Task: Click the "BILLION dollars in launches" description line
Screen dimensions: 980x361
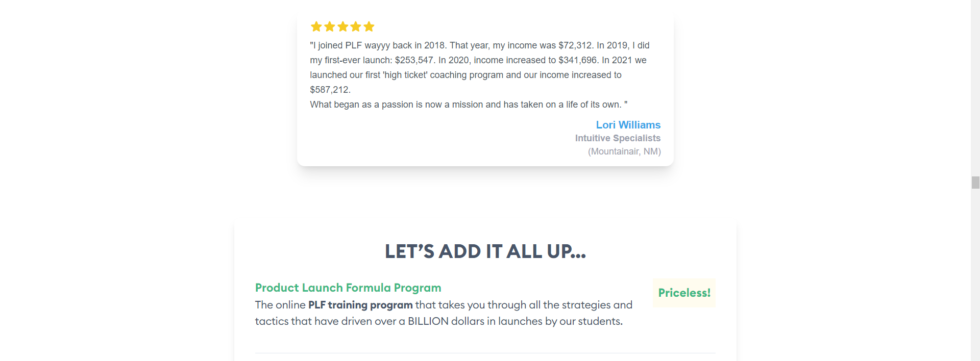Action: 438,321
